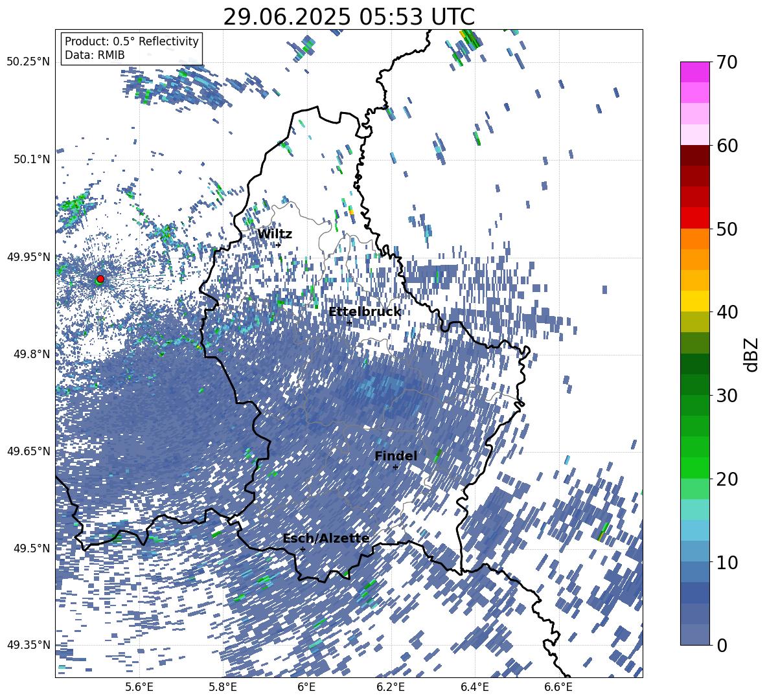
Task: Click the 50.25°N latitude label
Action: 29,62
